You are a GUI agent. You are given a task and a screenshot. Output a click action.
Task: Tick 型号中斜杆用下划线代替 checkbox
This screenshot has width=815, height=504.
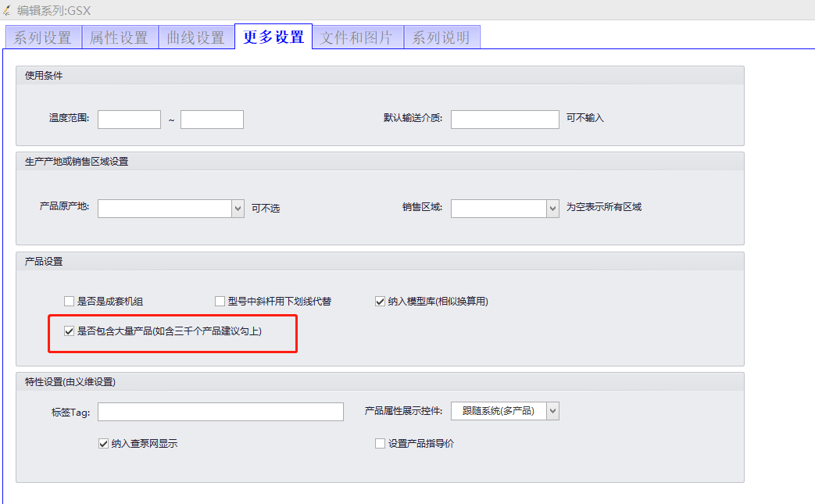[220, 301]
